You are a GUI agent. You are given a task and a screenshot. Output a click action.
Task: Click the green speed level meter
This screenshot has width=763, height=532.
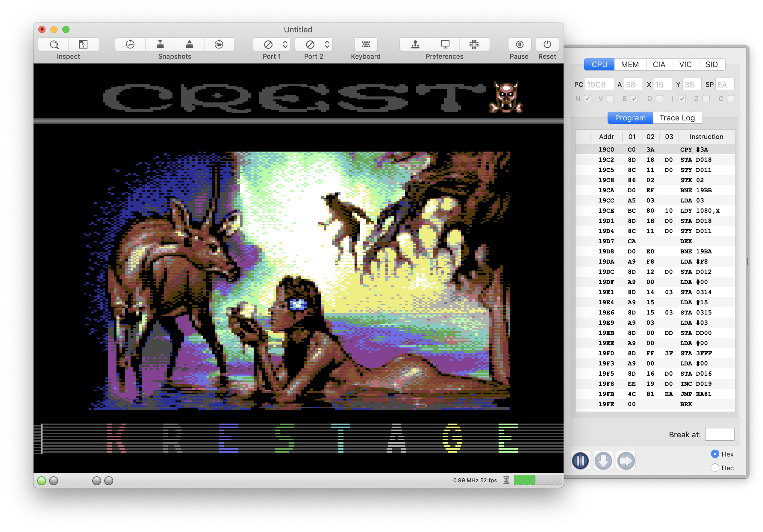pyautogui.click(x=537, y=480)
